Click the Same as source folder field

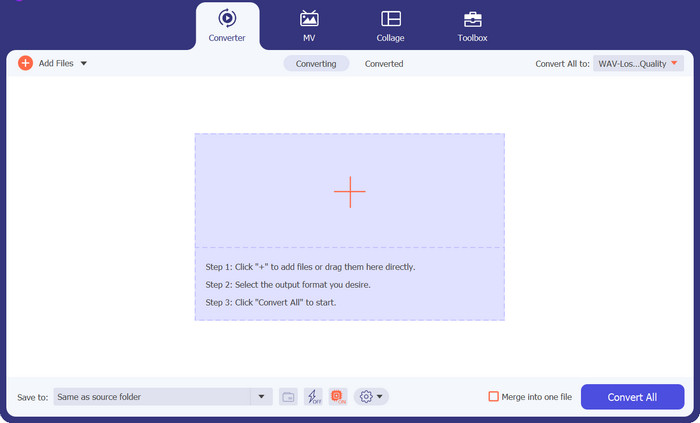click(150, 397)
